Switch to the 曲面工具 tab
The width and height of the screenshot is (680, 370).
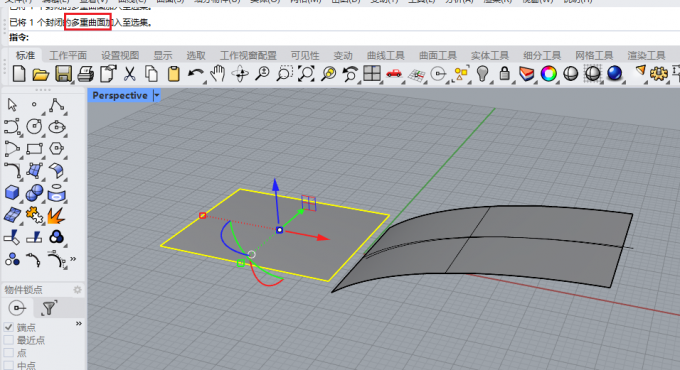tap(438, 56)
